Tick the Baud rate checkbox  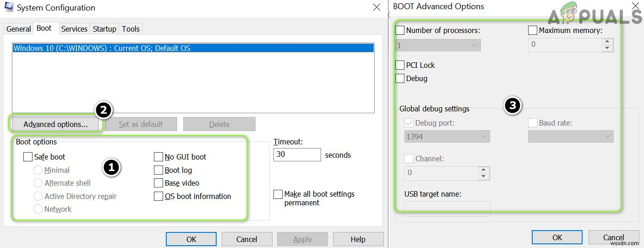coord(533,123)
